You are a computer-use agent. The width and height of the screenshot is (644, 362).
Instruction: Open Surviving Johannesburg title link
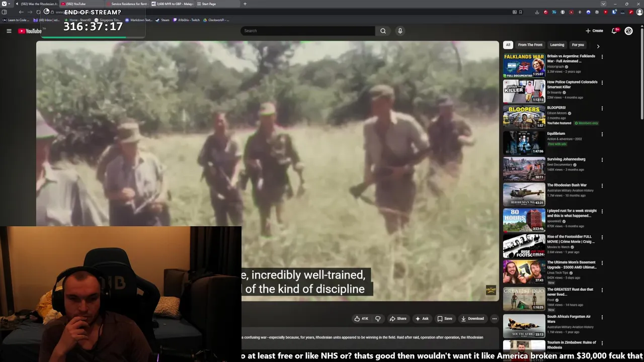click(x=566, y=159)
